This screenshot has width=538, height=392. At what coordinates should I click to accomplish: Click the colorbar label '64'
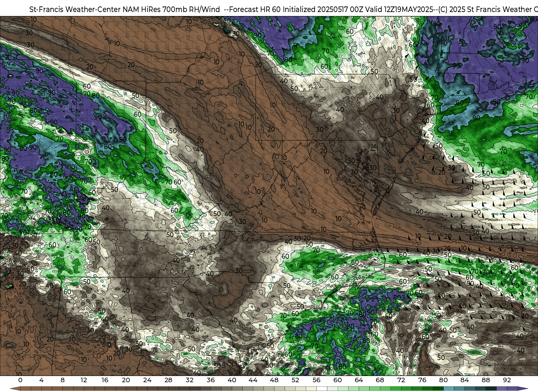tap(359, 380)
